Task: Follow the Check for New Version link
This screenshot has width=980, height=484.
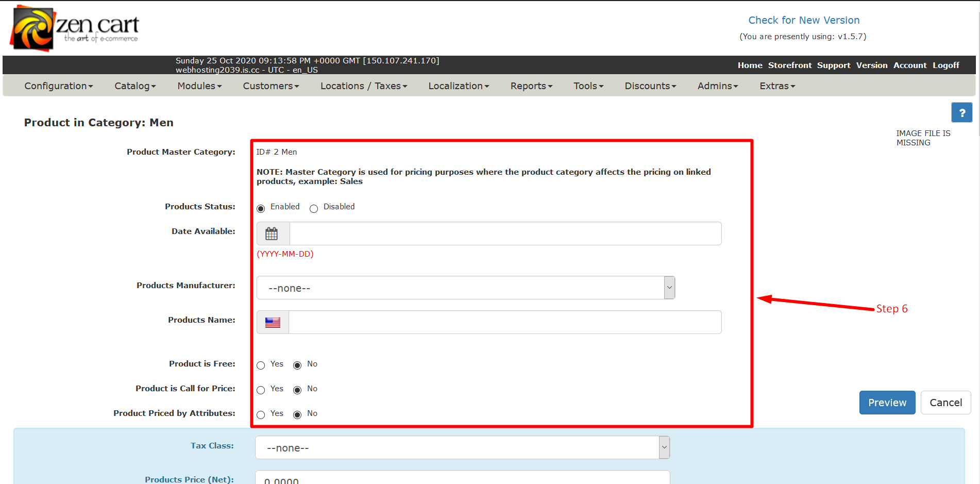Action: pyautogui.click(x=804, y=20)
